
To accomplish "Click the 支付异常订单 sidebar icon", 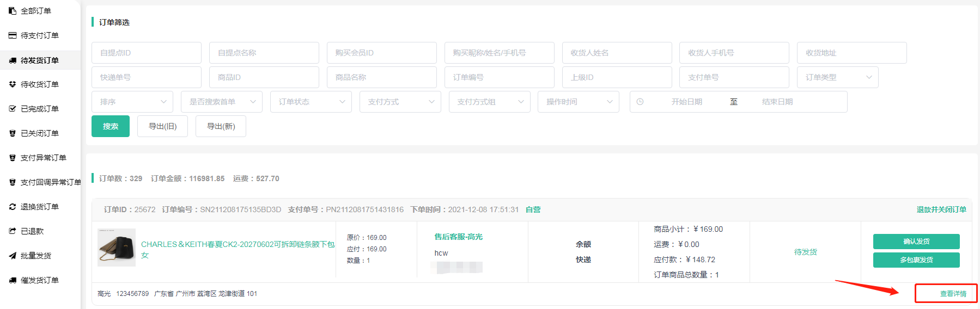I will tap(13, 158).
